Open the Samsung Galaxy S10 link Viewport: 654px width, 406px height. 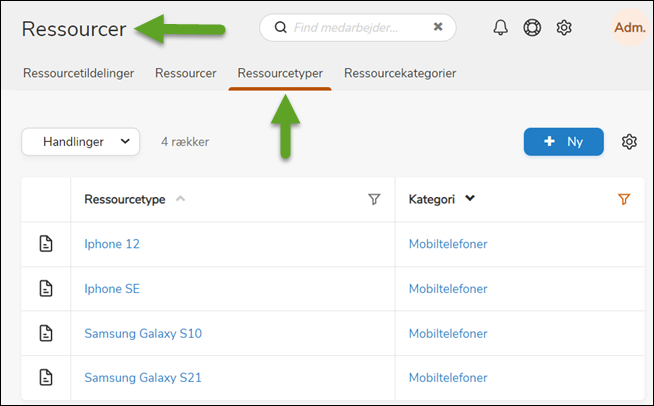click(x=143, y=333)
